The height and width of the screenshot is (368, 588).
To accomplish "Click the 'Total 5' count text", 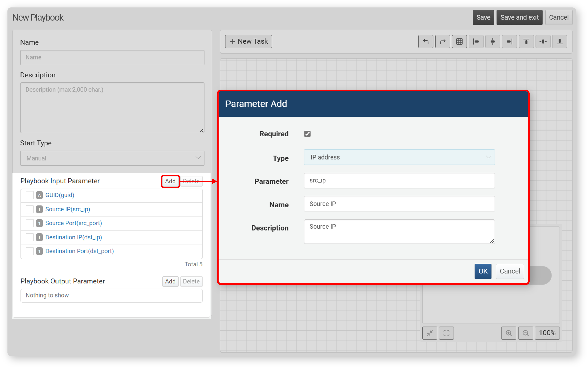I will [x=194, y=264].
